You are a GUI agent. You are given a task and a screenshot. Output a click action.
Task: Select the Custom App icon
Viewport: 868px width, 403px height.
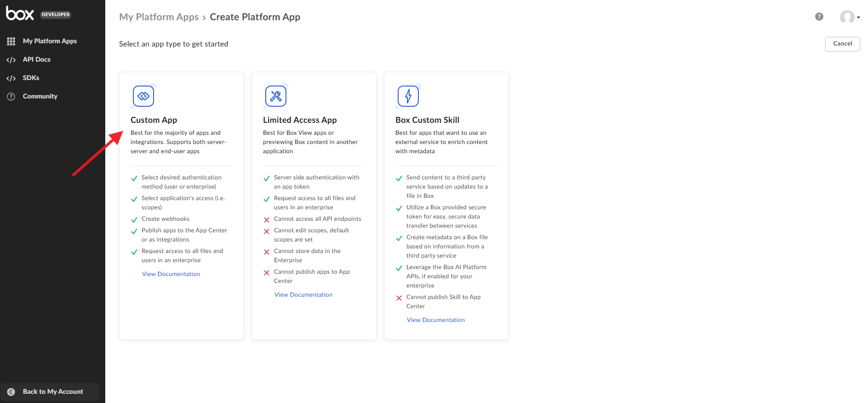tap(143, 96)
